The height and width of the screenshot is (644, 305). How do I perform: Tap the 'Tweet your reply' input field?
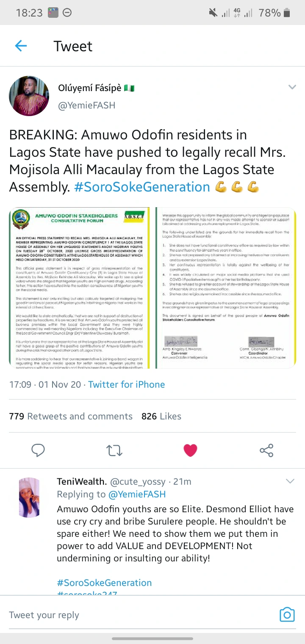point(127,615)
